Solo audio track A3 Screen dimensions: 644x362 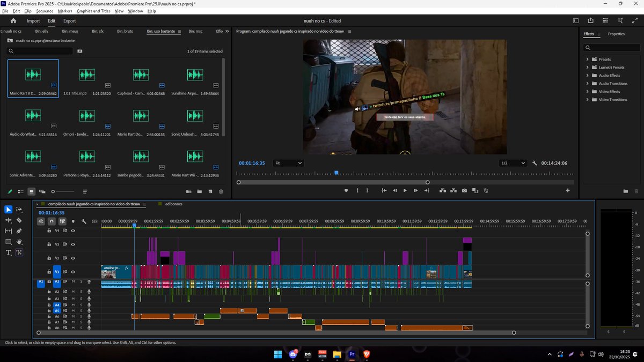pos(81,299)
